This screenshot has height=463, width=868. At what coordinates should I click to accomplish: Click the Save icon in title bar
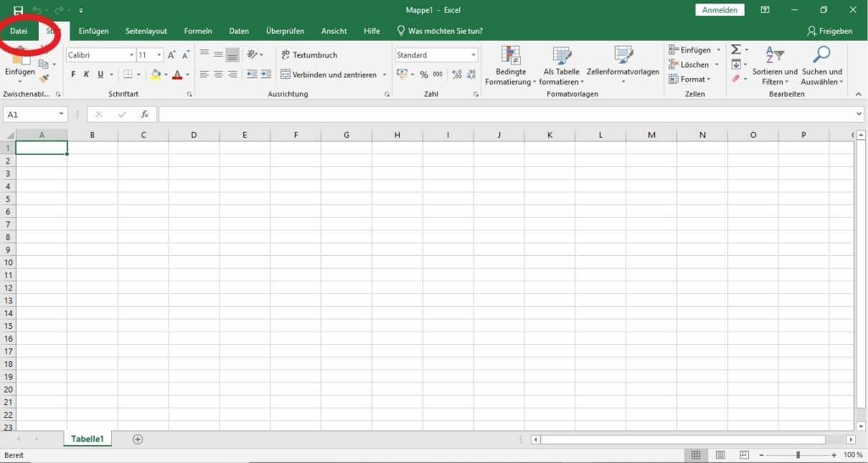18,11
